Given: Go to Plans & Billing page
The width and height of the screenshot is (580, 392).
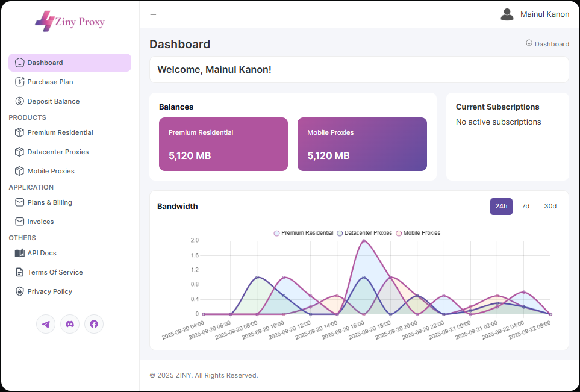Looking at the screenshot, I should 49,202.
